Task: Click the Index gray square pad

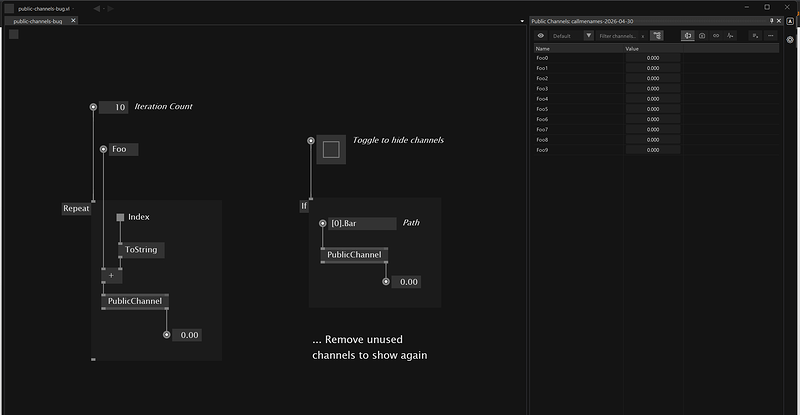Action: point(120,217)
